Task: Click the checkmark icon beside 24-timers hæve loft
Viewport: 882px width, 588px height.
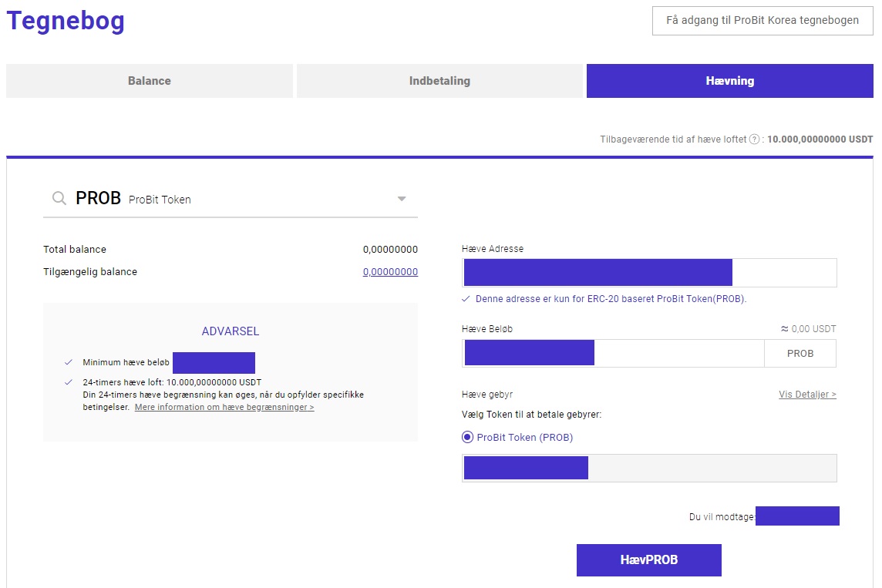Action: click(69, 382)
